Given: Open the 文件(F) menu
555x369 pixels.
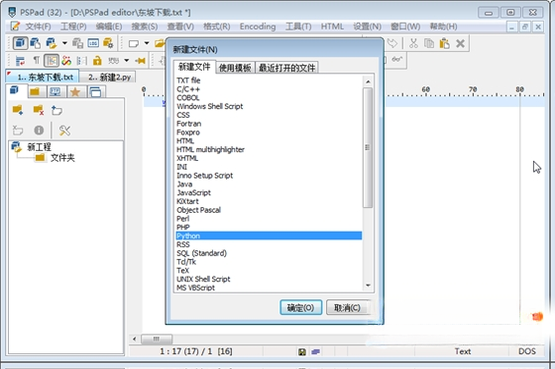Looking at the screenshot, I should point(38,27).
